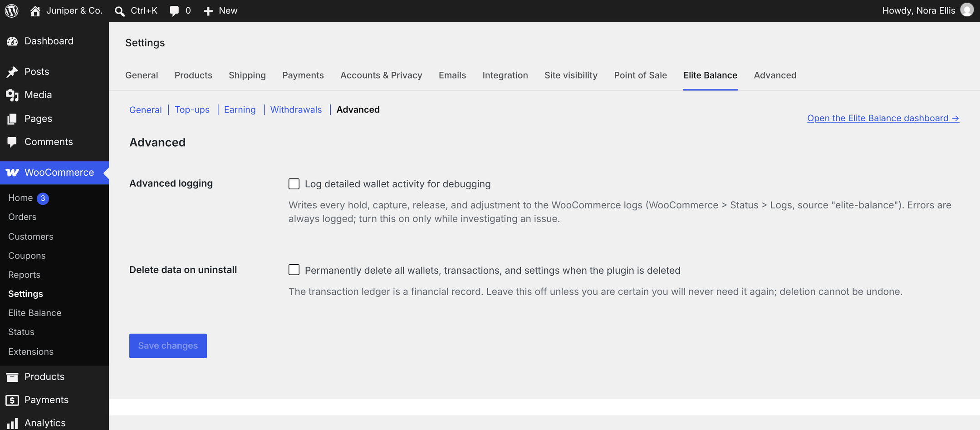The width and height of the screenshot is (980, 430).
Task: Click the WordPress logo icon
Action: coord(12,10)
